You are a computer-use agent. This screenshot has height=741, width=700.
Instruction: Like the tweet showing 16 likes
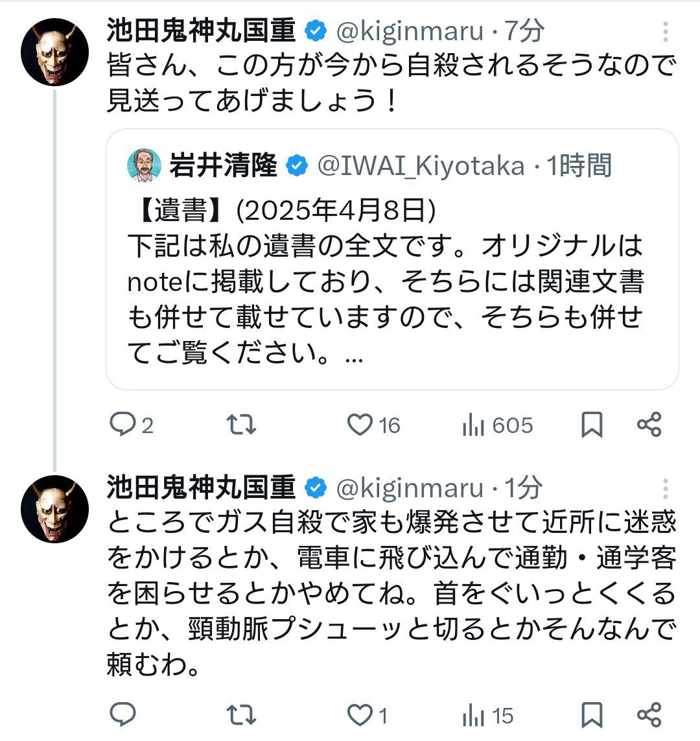tap(360, 425)
